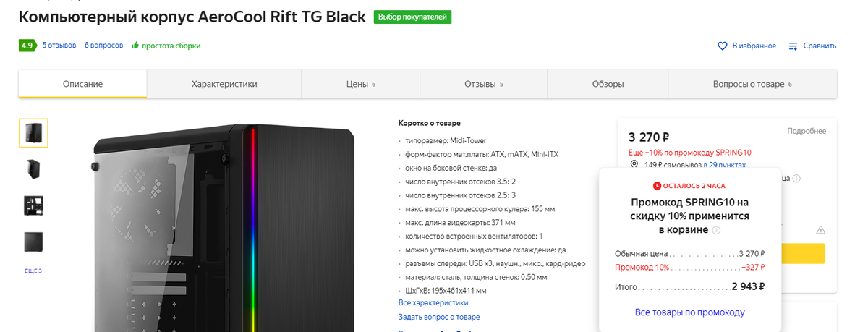Click the ШхГхВ: 195x461x411 мм line

446,290
